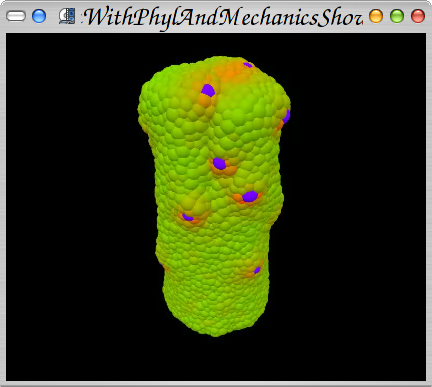Click the WithPhylAndMechanicsShor window title

222,17
